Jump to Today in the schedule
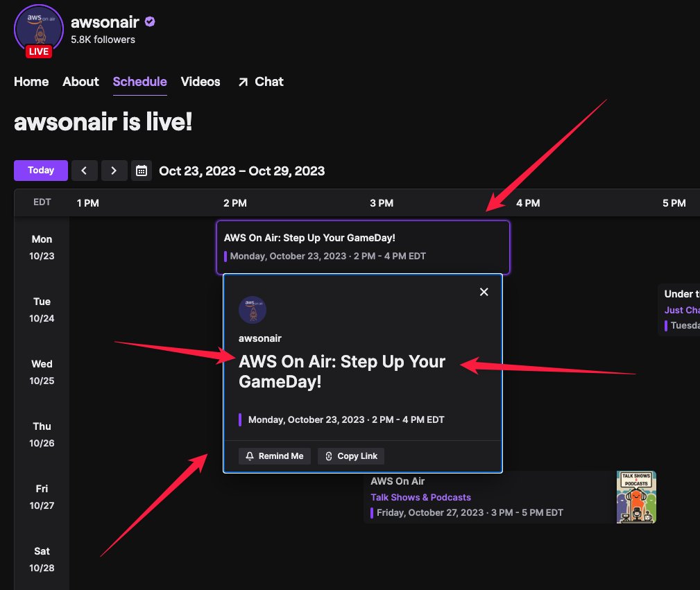The height and width of the screenshot is (590, 700). (41, 171)
